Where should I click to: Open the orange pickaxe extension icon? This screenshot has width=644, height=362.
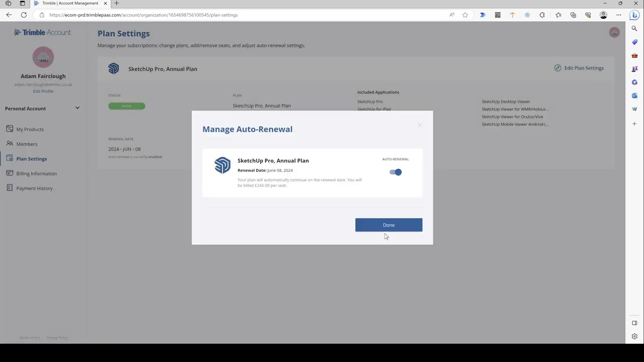[x=512, y=15]
